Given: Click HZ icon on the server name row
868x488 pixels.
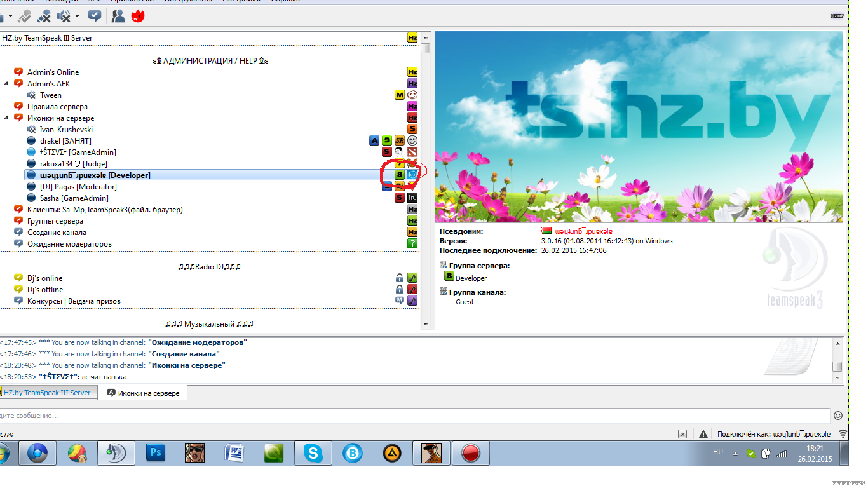Looking at the screenshot, I should coord(412,38).
